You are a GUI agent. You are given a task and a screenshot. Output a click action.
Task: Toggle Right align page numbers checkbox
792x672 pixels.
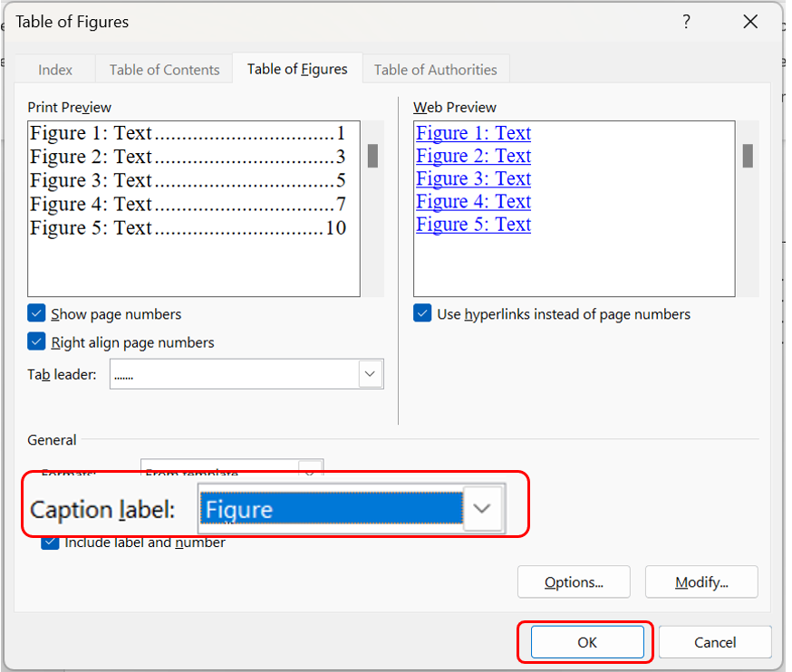(36, 342)
